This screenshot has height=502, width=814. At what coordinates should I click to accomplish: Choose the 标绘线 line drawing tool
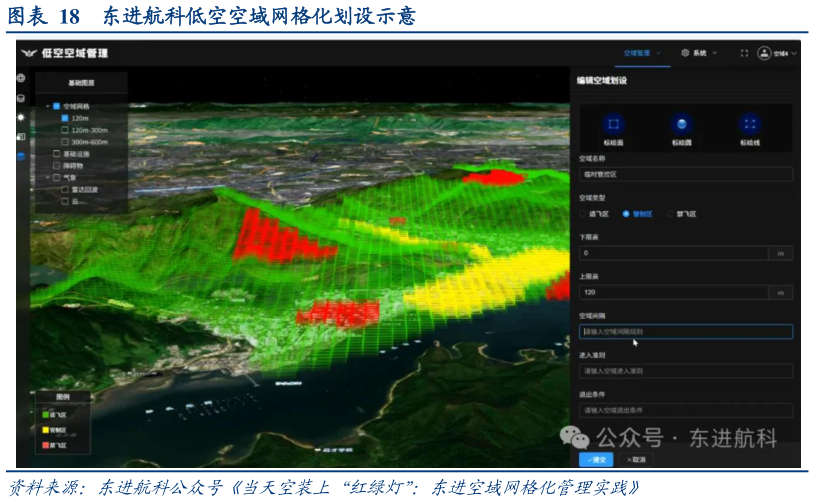point(750,124)
